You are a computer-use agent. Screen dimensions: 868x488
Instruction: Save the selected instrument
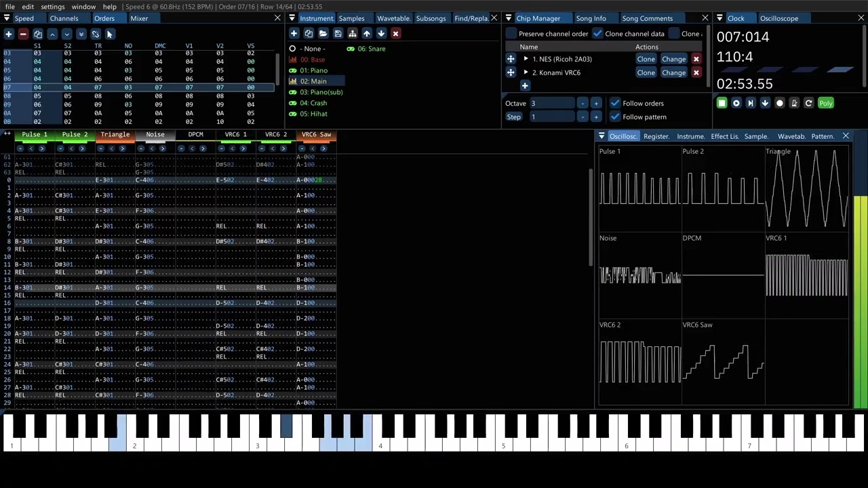pyautogui.click(x=338, y=34)
